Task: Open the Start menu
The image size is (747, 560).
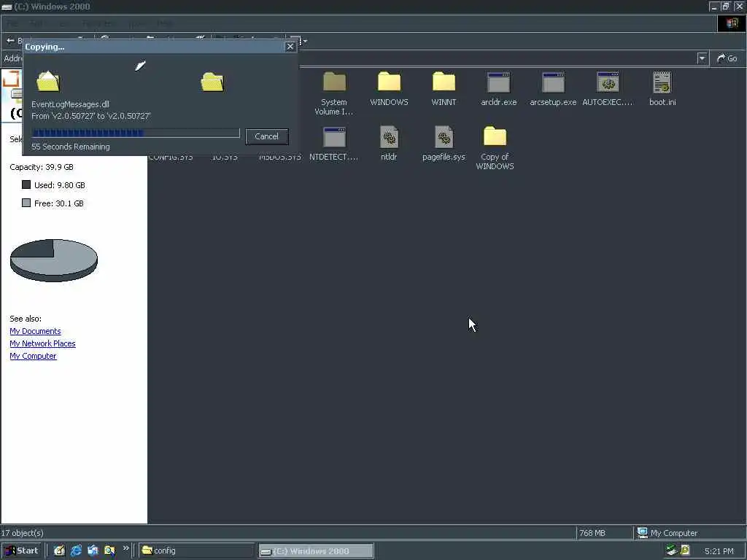Action: [21, 551]
